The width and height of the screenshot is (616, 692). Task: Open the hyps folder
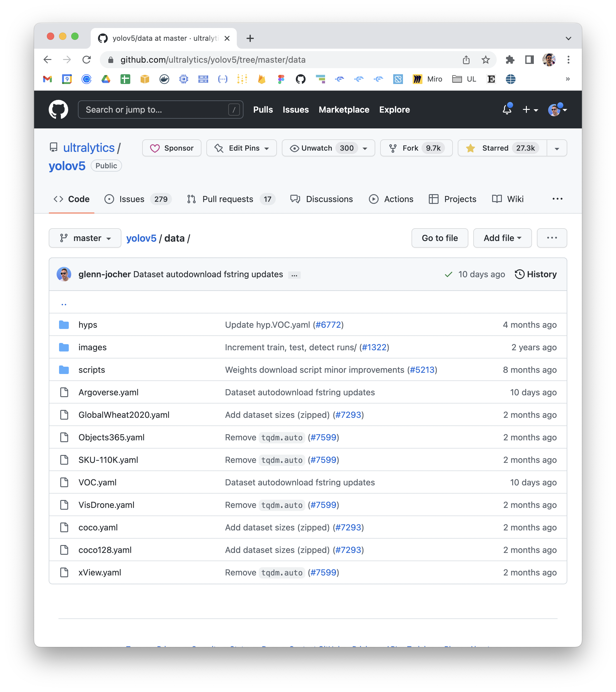[x=88, y=325]
